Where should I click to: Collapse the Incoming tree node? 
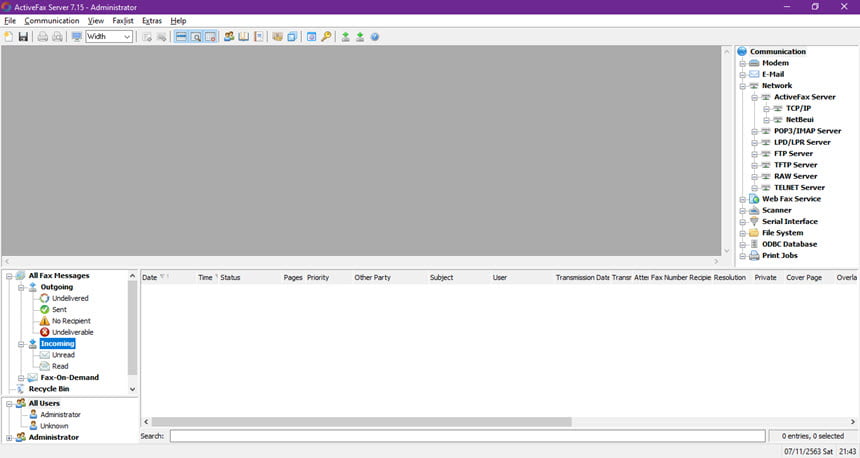coord(21,344)
